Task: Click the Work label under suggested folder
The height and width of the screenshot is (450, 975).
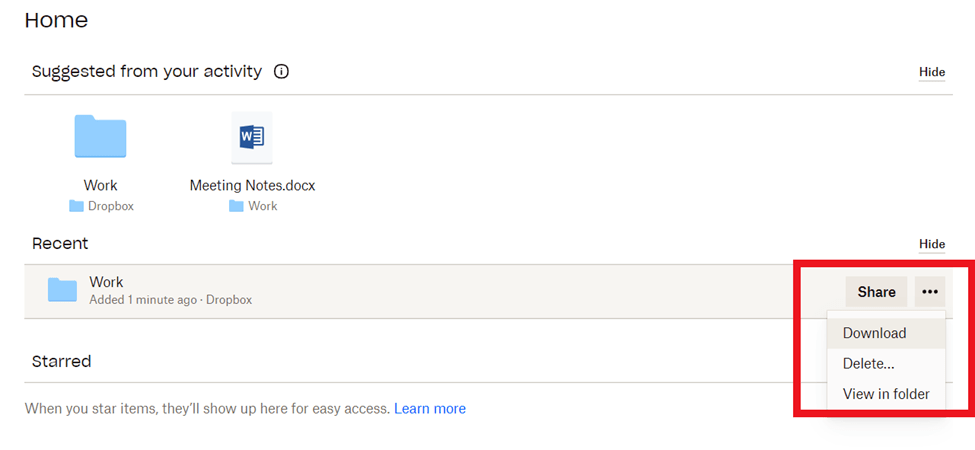Action: pyautogui.click(x=100, y=186)
